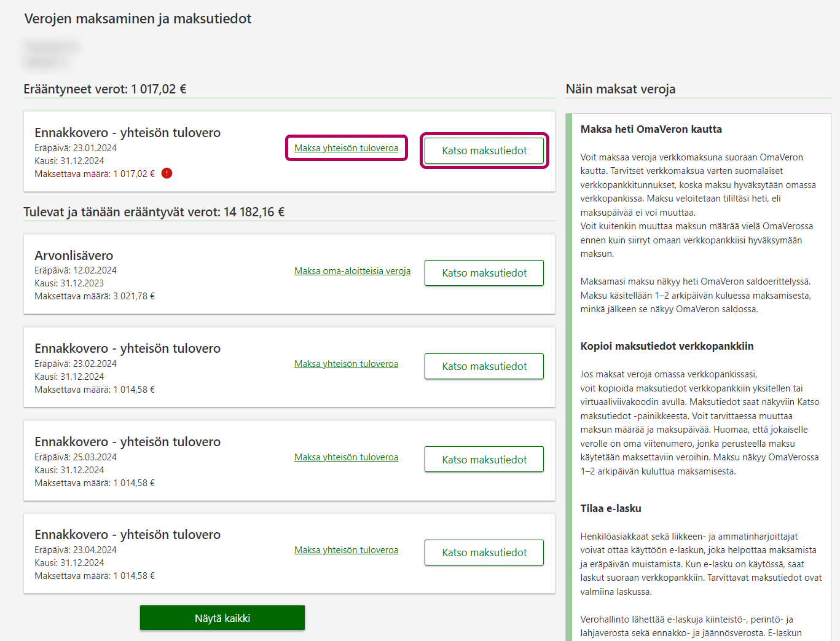Click 'Kopioi maksutiedot verkkopankkiin' subheading
Viewport: 840px width, 641px height.
click(667, 346)
